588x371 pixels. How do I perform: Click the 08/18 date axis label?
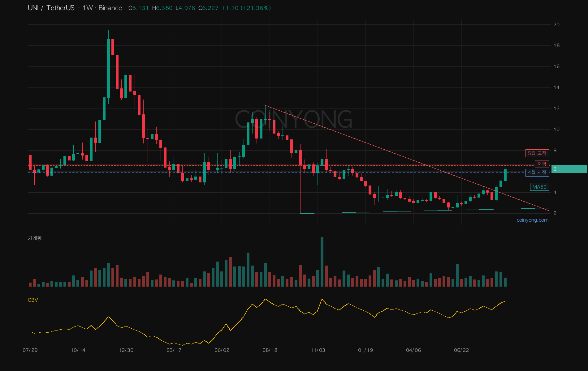click(270, 350)
